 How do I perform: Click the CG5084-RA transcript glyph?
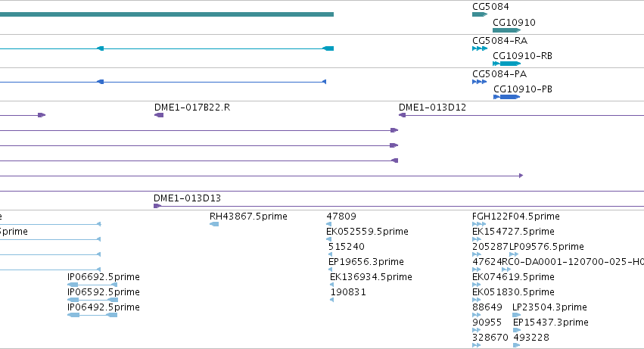pyautogui.click(x=480, y=48)
